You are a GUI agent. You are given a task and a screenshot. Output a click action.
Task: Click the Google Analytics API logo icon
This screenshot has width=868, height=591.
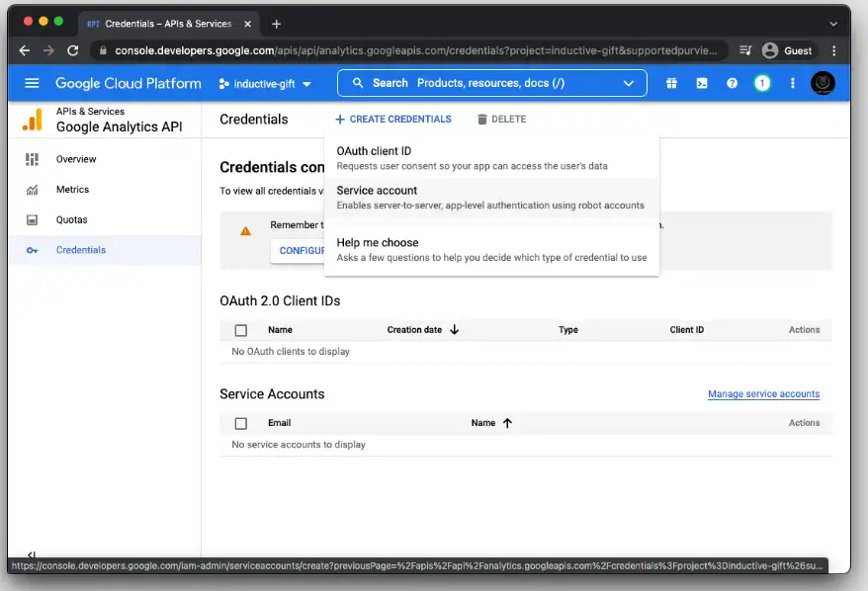tap(33, 120)
